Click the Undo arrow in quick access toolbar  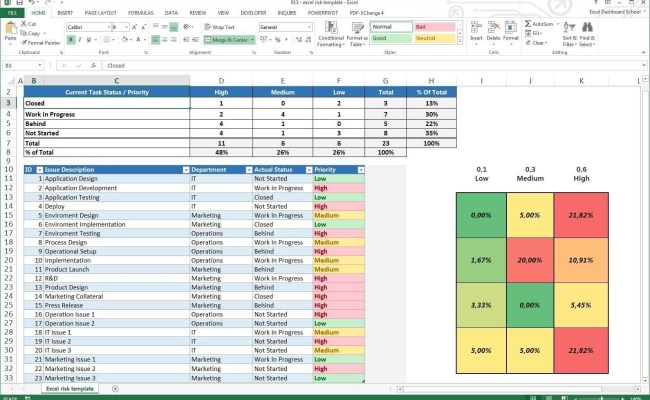tap(32, 2)
